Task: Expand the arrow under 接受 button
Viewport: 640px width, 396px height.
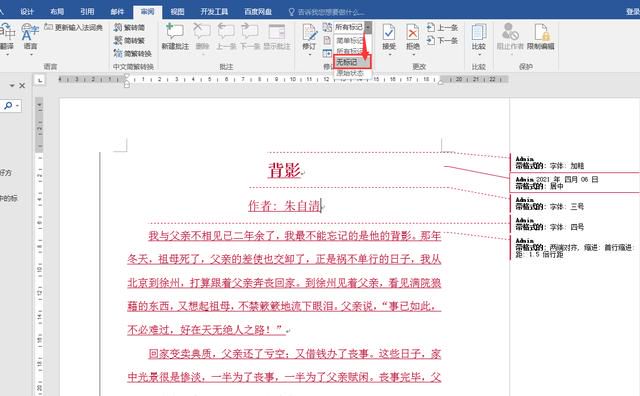Action: pyautogui.click(x=389, y=54)
